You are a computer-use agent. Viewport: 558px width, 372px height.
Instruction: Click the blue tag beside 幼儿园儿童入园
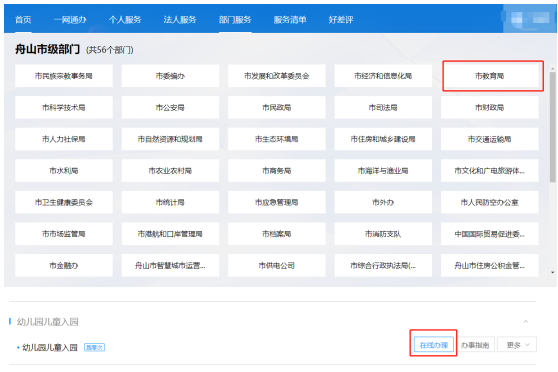click(94, 347)
